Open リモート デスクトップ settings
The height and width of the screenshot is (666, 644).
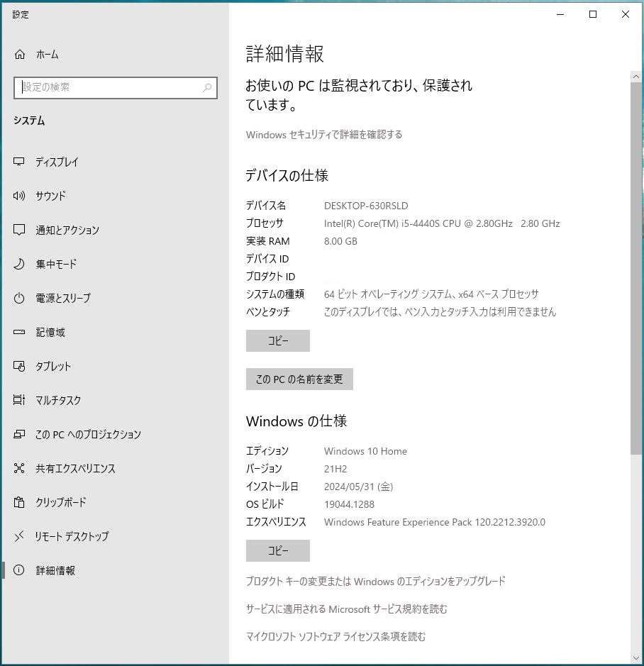click(115, 536)
